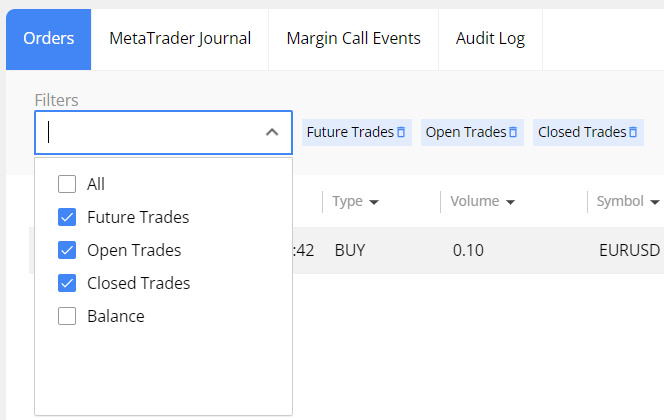Select the Orders tab
Image resolution: width=664 pixels, height=420 pixels.
(x=49, y=39)
